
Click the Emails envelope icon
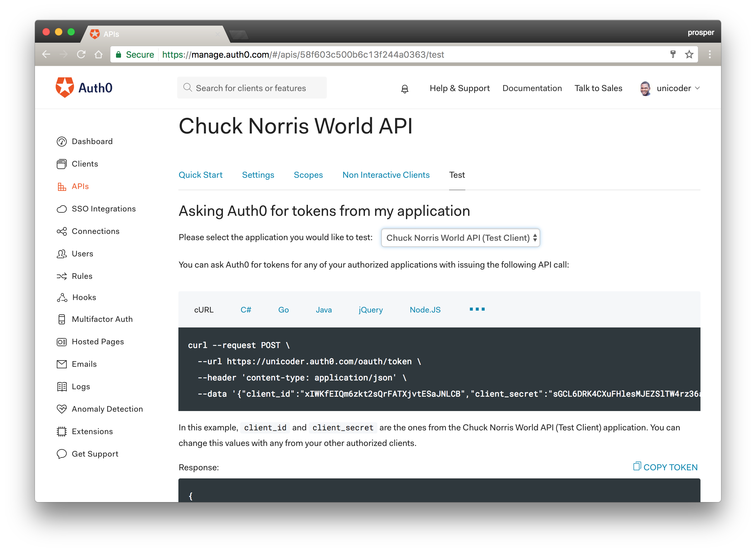pos(61,365)
